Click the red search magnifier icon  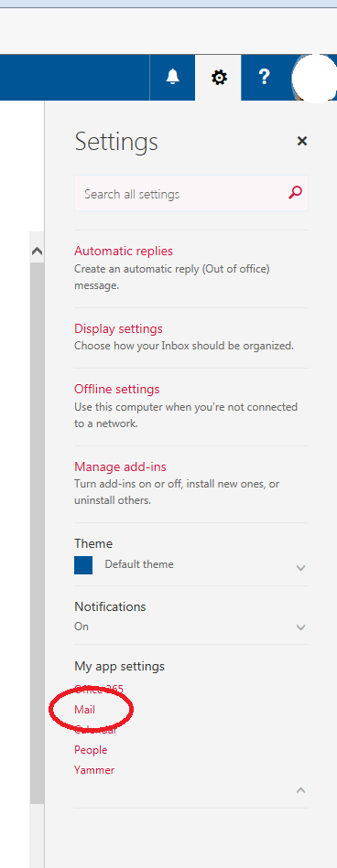(296, 193)
